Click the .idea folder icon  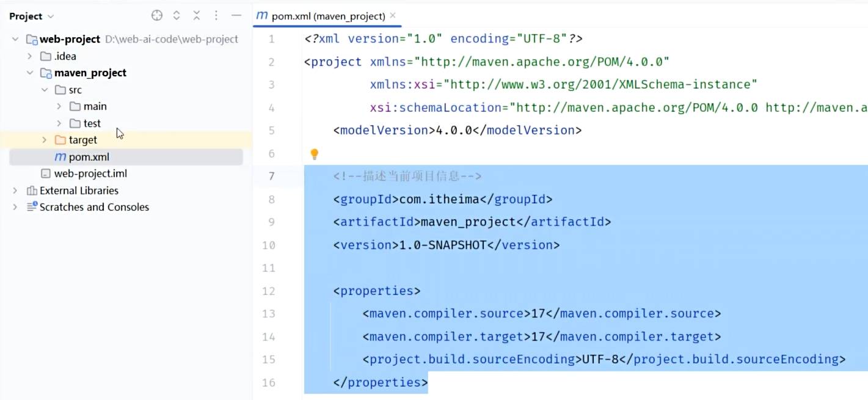(45, 56)
